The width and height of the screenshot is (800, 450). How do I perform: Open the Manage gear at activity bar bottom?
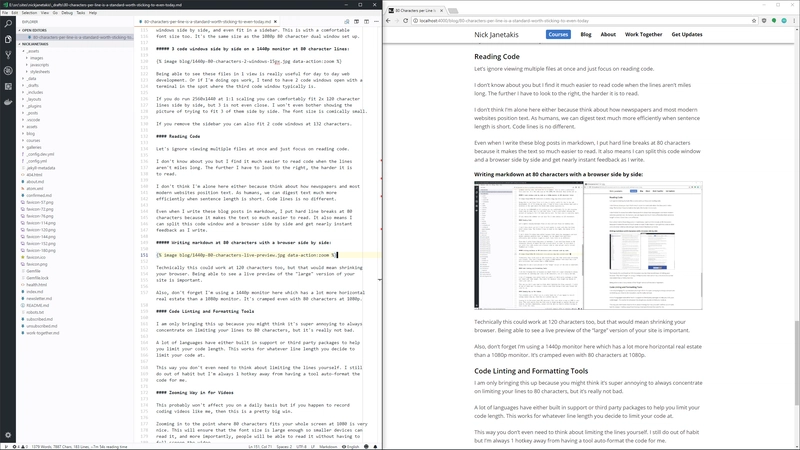tap(8, 435)
